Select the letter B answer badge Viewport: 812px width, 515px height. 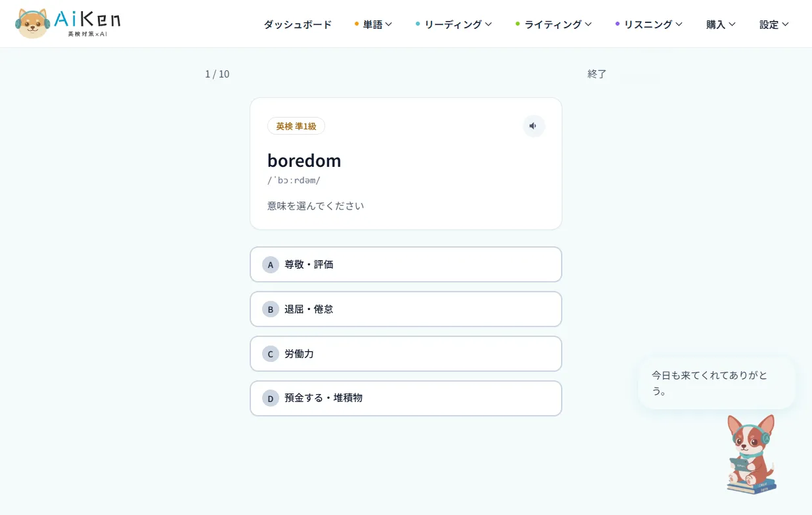tap(271, 309)
